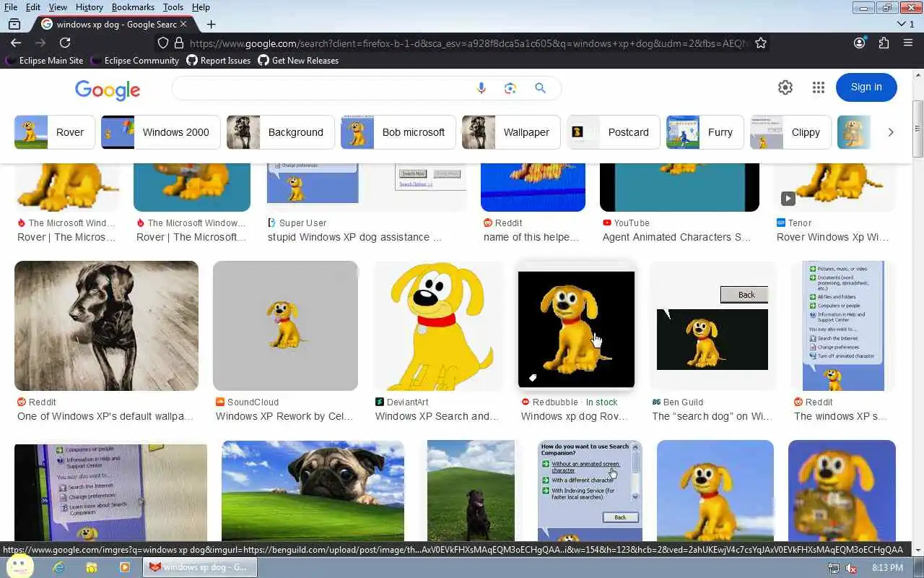Open the Help menu
This screenshot has width=924, height=578.
pos(201,7)
